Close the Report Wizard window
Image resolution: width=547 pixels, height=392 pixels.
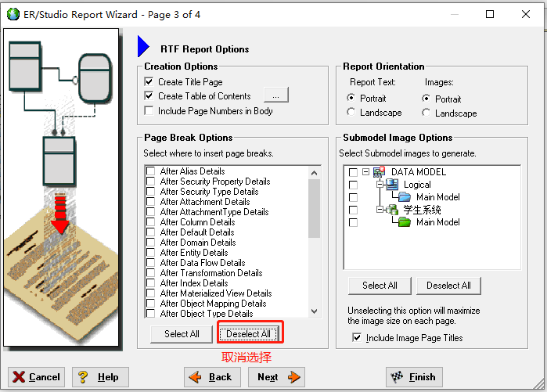point(526,14)
